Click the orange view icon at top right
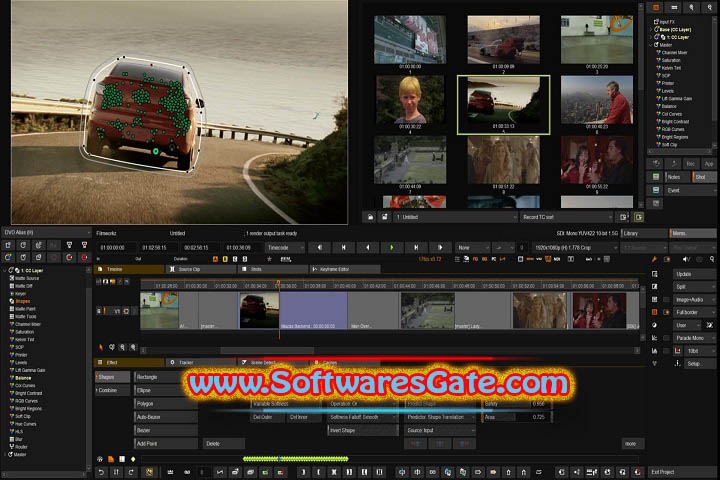 pyautogui.click(x=656, y=7)
